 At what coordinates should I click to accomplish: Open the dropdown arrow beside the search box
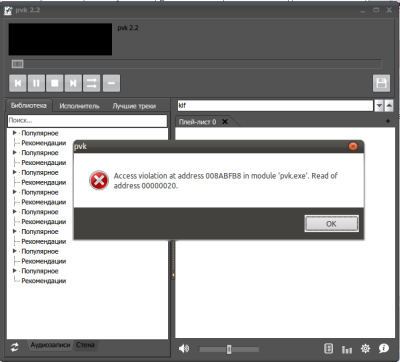(x=379, y=106)
